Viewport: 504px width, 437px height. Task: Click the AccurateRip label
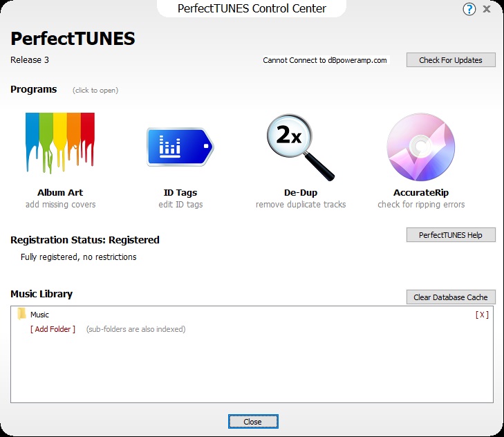421,193
